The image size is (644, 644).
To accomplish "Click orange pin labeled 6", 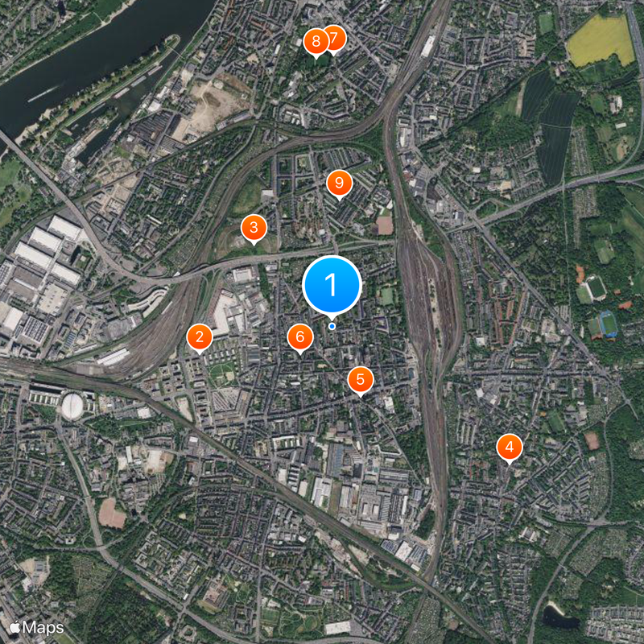I will [x=300, y=337].
